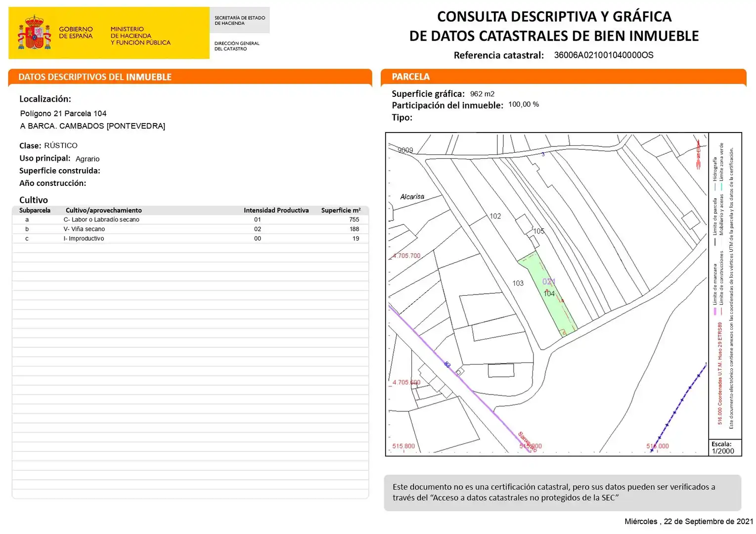This screenshot has width=756, height=534.
Task: Click the "Tipo:" label in Parcela section
Action: pos(402,118)
